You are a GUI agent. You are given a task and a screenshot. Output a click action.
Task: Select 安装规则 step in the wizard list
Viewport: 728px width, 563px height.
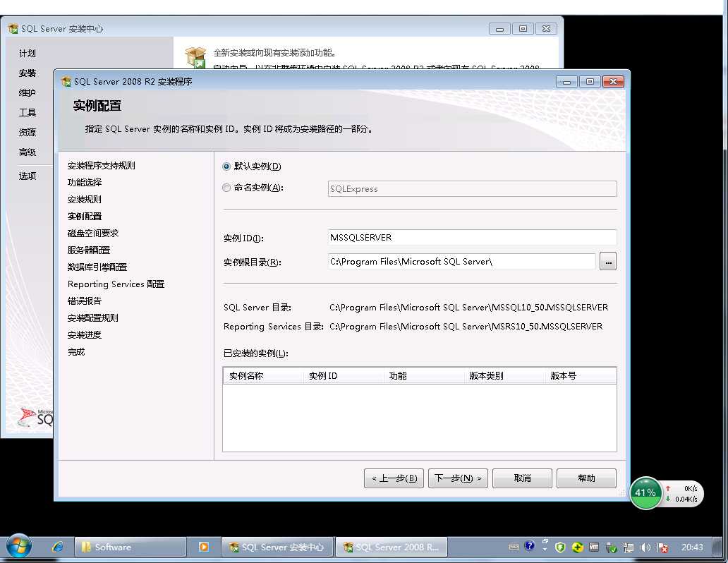(x=85, y=199)
